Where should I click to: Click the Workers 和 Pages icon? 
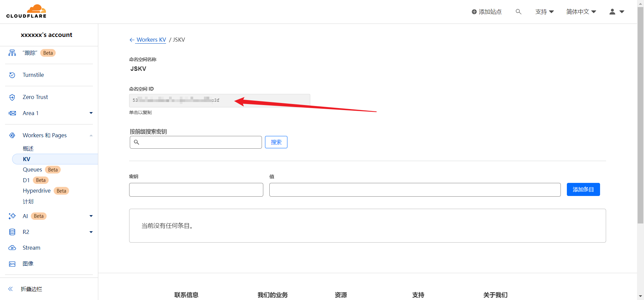point(12,135)
